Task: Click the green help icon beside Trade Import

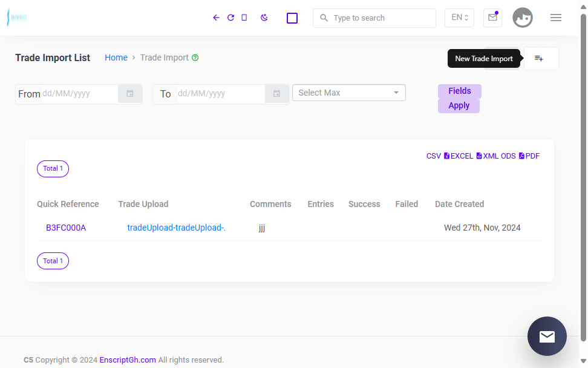Action: tap(195, 57)
